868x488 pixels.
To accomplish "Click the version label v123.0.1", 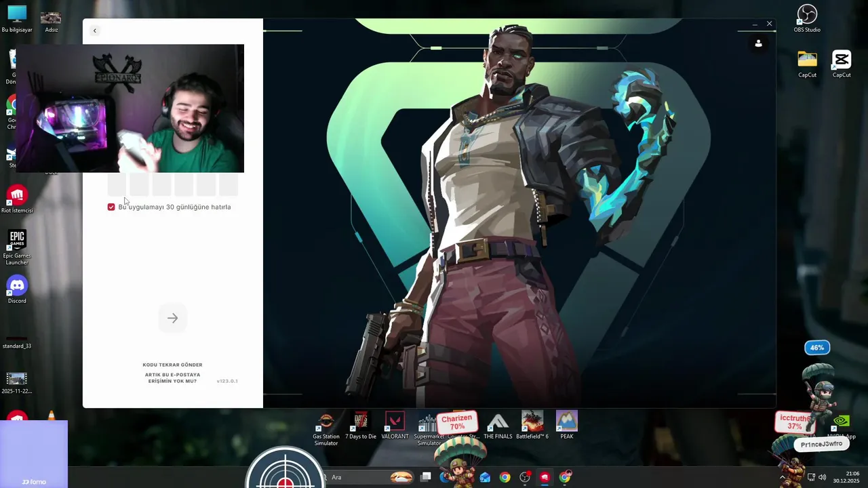I will point(227,381).
